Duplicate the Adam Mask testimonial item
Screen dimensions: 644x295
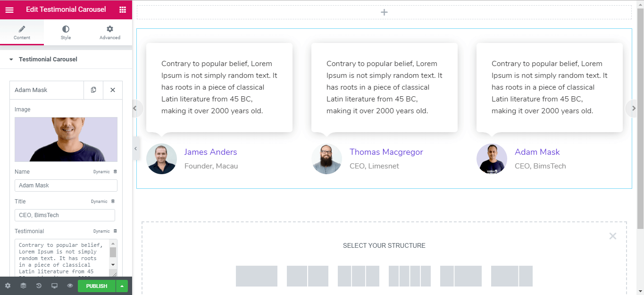[x=93, y=90]
